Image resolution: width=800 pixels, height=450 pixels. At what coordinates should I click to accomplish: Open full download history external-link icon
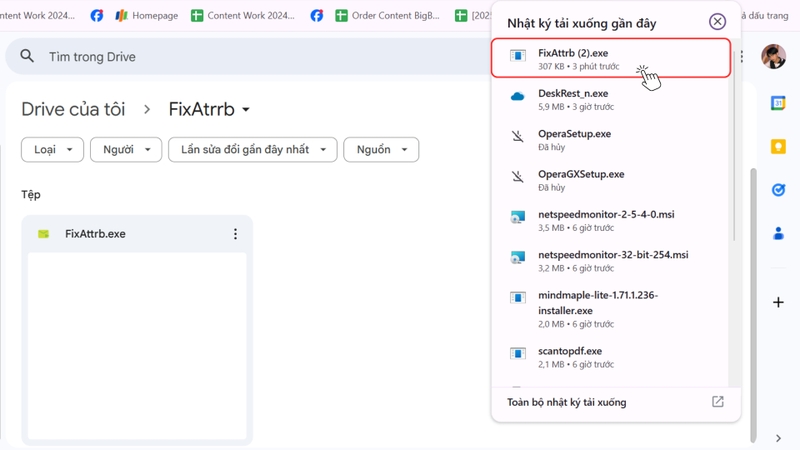pyautogui.click(x=718, y=402)
